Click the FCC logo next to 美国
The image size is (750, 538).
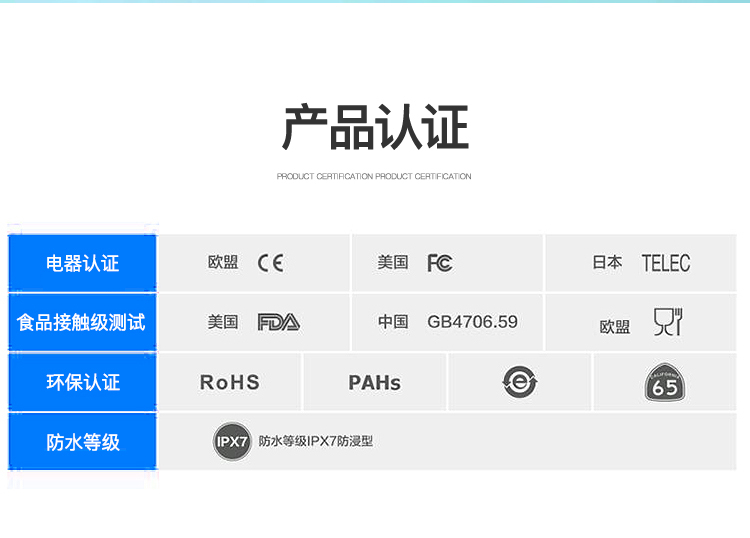(x=440, y=263)
